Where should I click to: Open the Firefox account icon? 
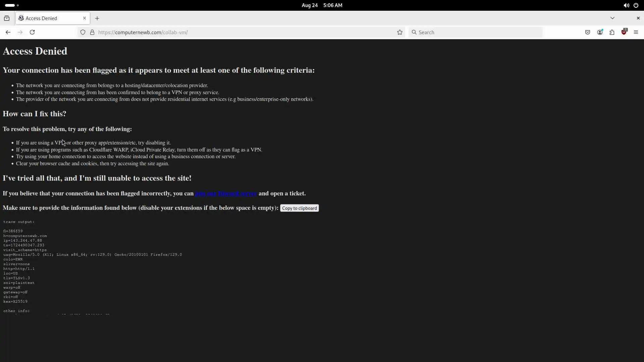(600, 32)
